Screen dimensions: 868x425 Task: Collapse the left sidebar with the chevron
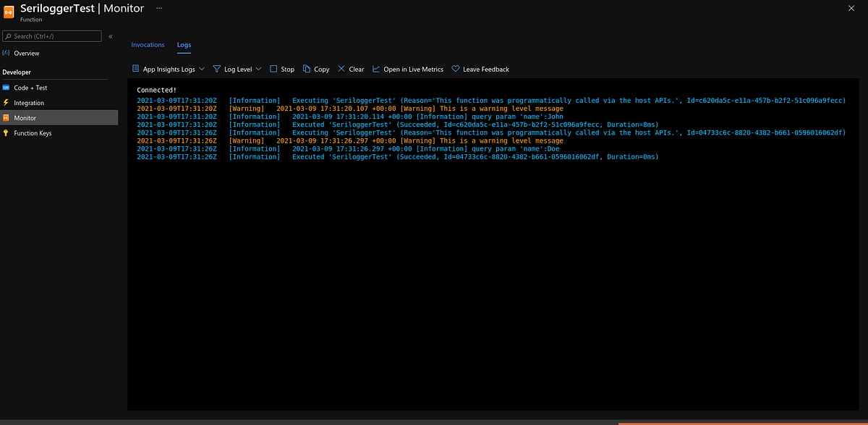[x=110, y=36]
